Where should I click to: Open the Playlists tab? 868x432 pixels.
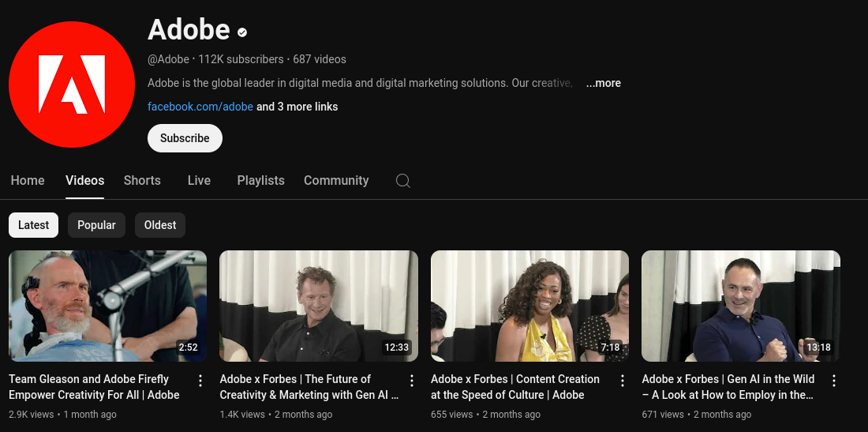point(260,181)
